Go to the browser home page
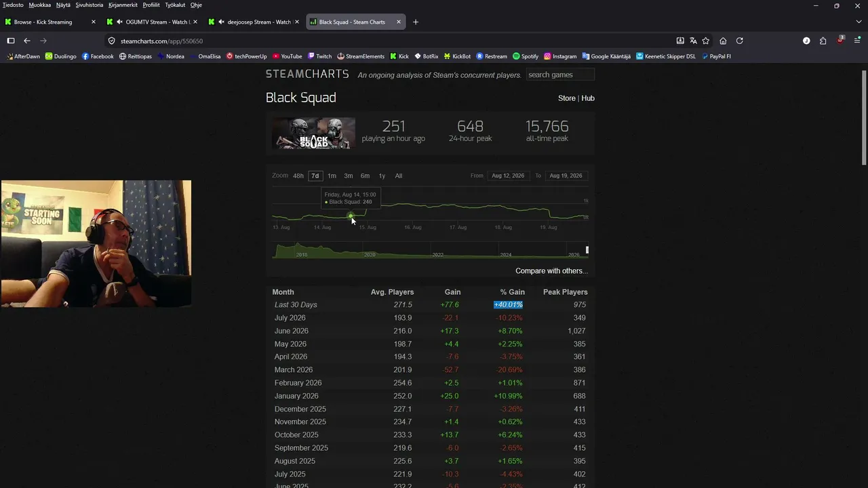The width and height of the screenshot is (868, 488). point(723,41)
